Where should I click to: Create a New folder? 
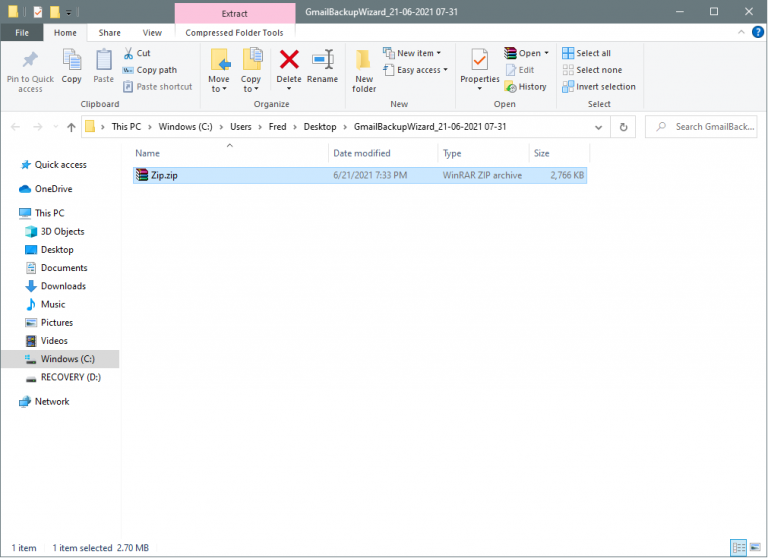(x=364, y=70)
